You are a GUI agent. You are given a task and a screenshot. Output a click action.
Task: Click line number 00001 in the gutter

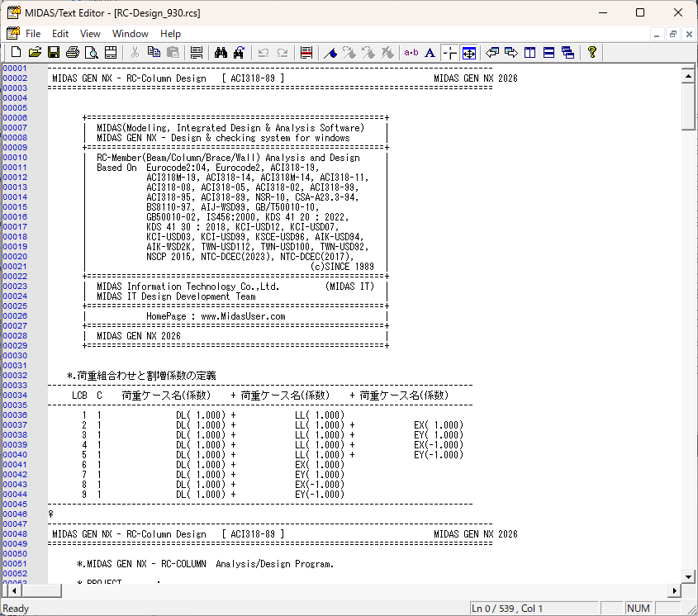click(15, 68)
